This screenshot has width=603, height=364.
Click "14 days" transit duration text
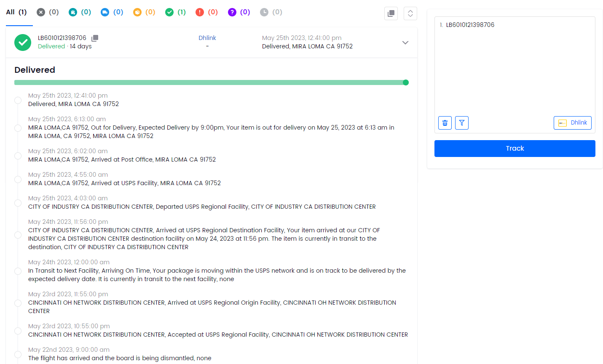tap(81, 46)
